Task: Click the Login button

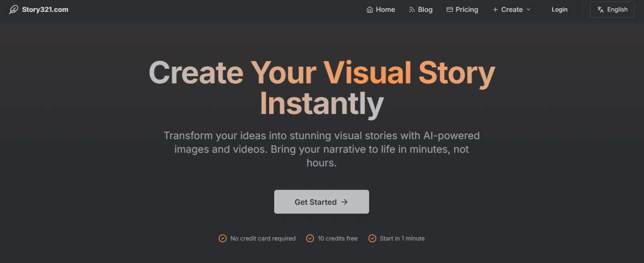Action: coord(559,9)
